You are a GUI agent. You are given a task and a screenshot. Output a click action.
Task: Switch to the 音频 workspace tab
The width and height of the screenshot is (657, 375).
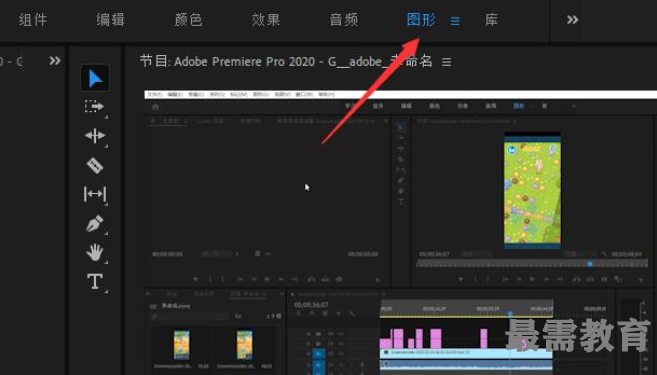click(x=344, y=20)
